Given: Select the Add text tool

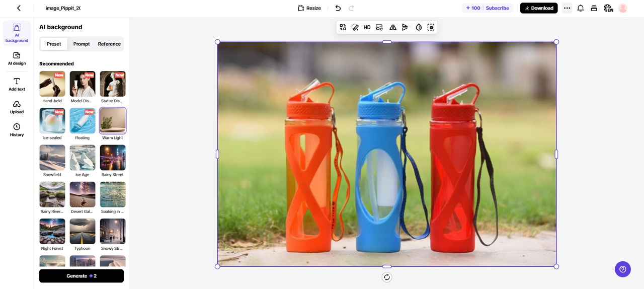Looking at the screenshot, I should click(x=17, y=84).
